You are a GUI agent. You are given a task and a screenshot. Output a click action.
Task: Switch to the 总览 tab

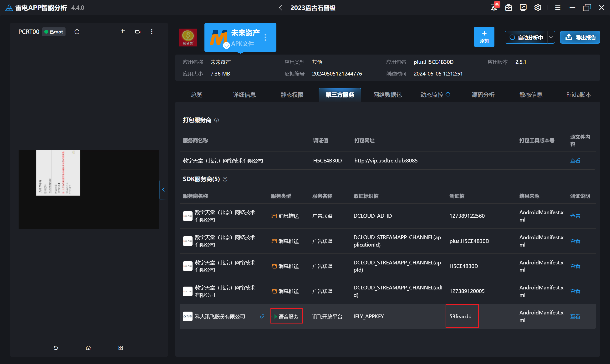197,95
